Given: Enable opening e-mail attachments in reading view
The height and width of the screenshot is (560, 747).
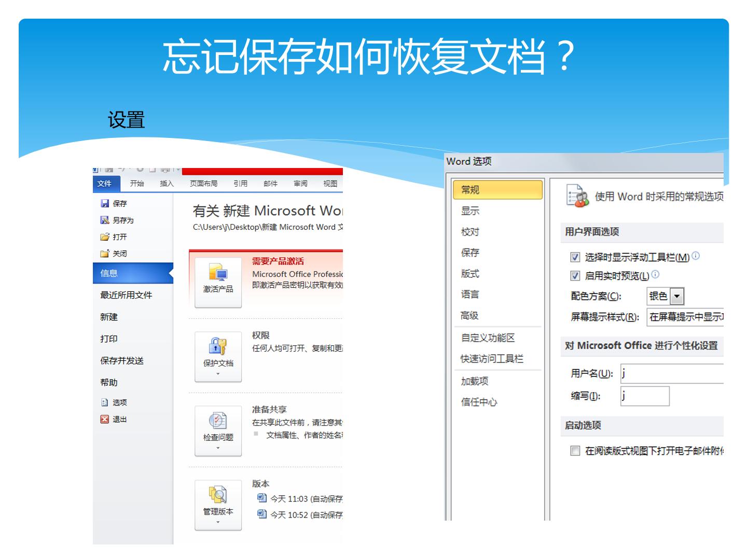Looking at the screenshot, I should [575, 451].
